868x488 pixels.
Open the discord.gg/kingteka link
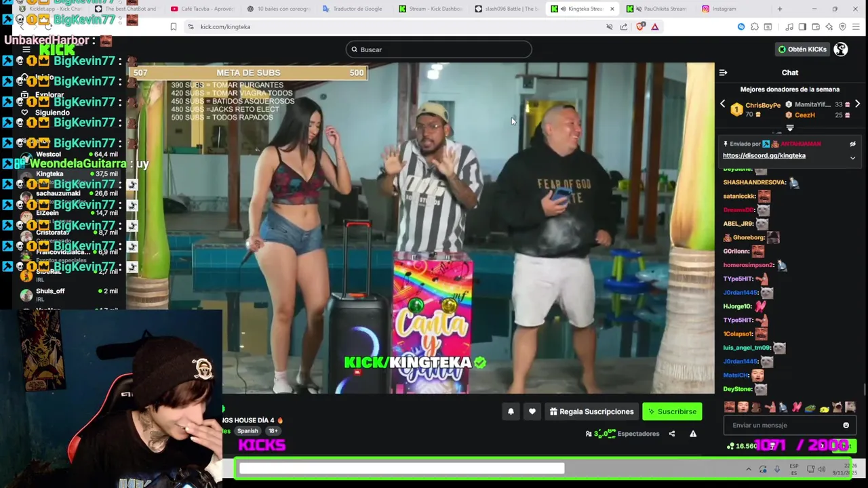click(764, 156)
